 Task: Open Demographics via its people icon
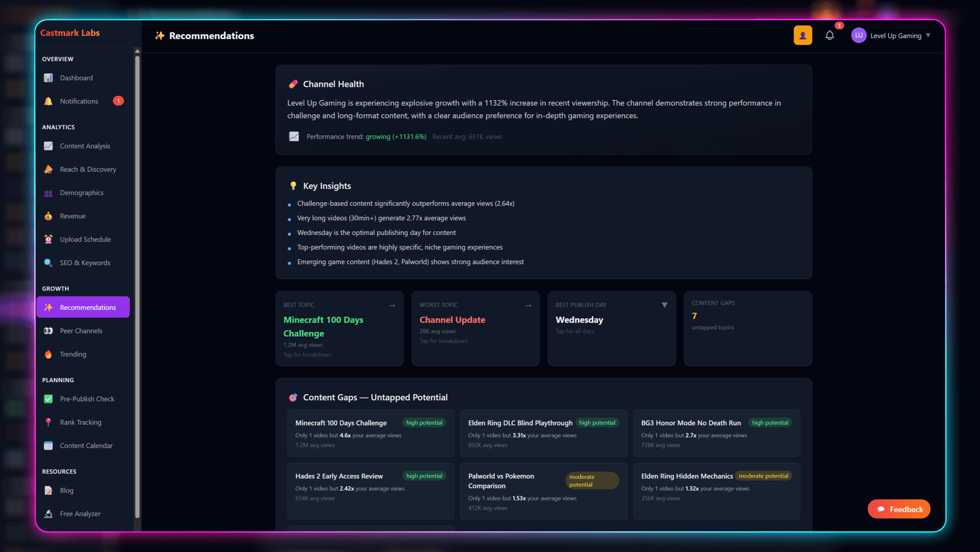(48, 192)
